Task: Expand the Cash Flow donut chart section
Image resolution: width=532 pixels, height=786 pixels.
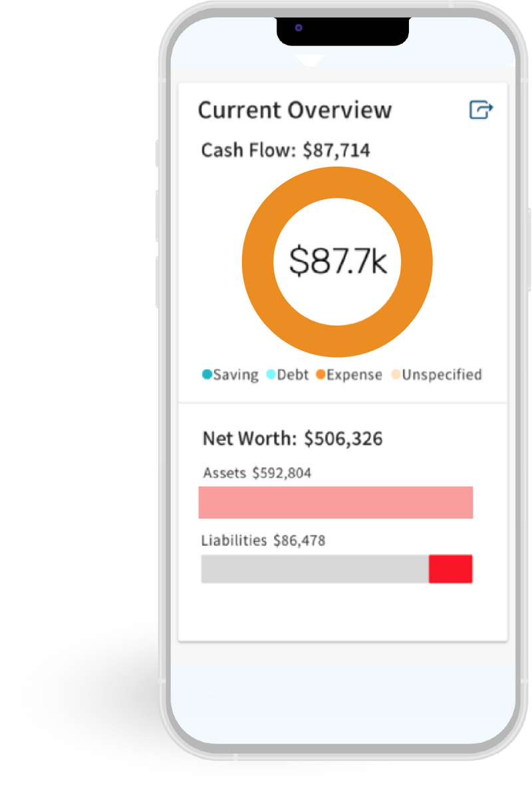Action: point(336,261)
